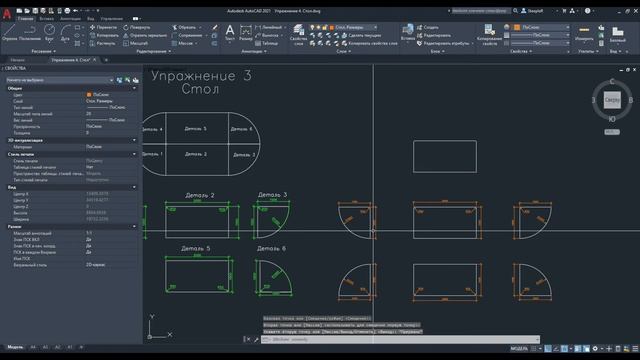This screenshot has height=360, width=640.
Task: Select the Отрезок (Line) tool
Action: click(9, 32)
